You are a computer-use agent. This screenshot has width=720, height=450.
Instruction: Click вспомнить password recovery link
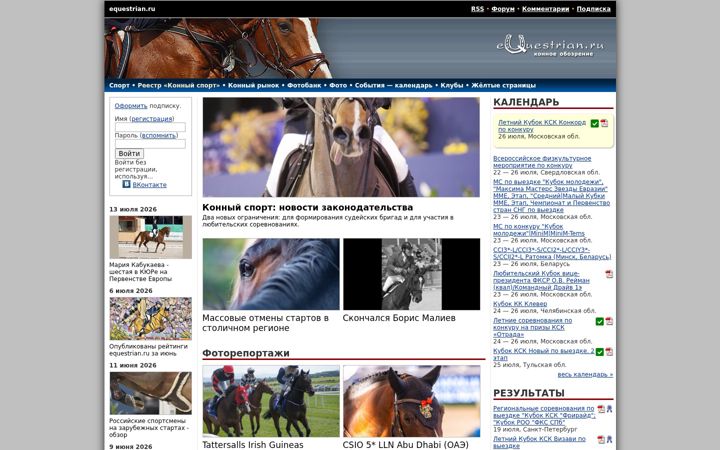click(158, 135)
